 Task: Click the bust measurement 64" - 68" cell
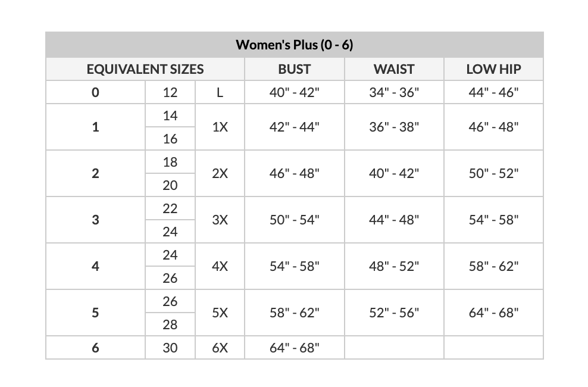pos(294,348)
